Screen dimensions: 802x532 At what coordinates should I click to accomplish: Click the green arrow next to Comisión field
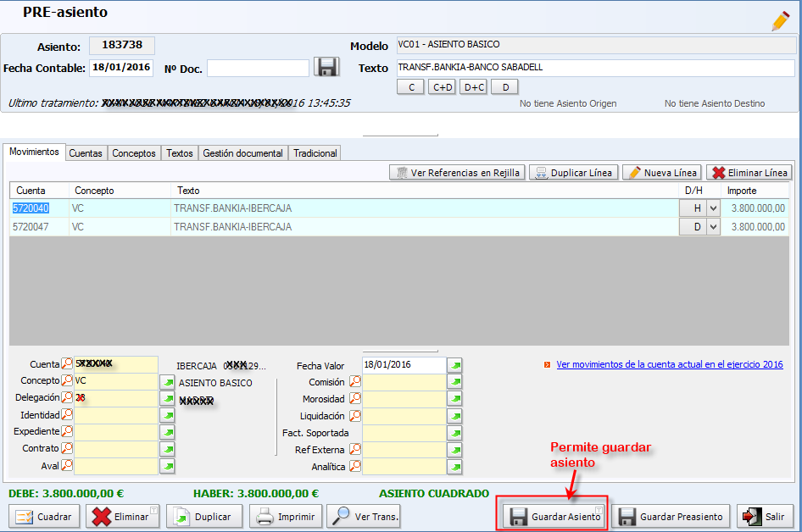coord(454,382)
